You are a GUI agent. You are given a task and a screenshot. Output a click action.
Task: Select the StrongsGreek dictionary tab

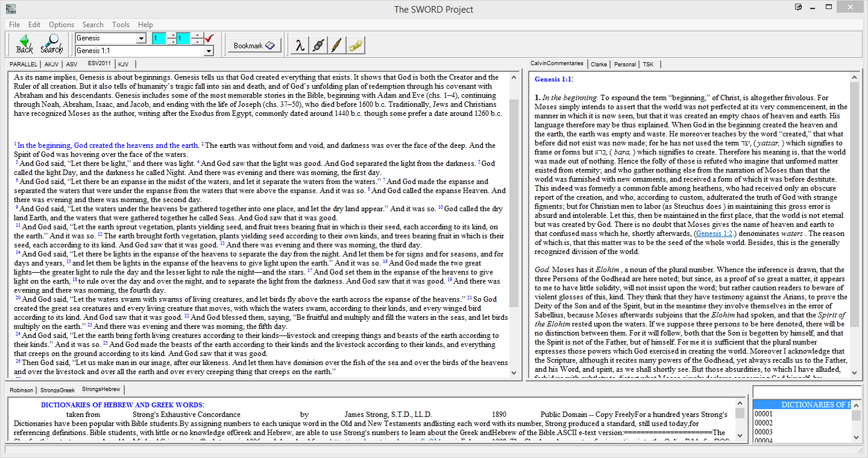tap(58, 390)
